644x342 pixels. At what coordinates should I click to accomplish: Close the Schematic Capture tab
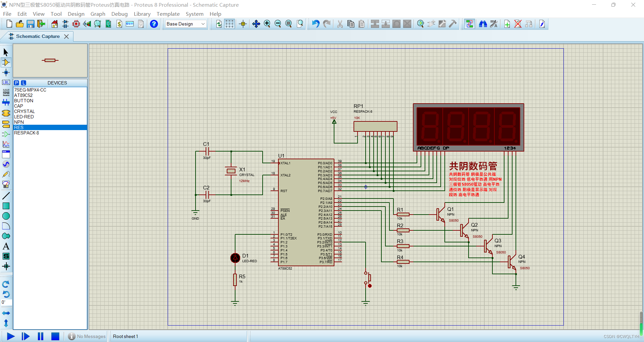[66, 37]
